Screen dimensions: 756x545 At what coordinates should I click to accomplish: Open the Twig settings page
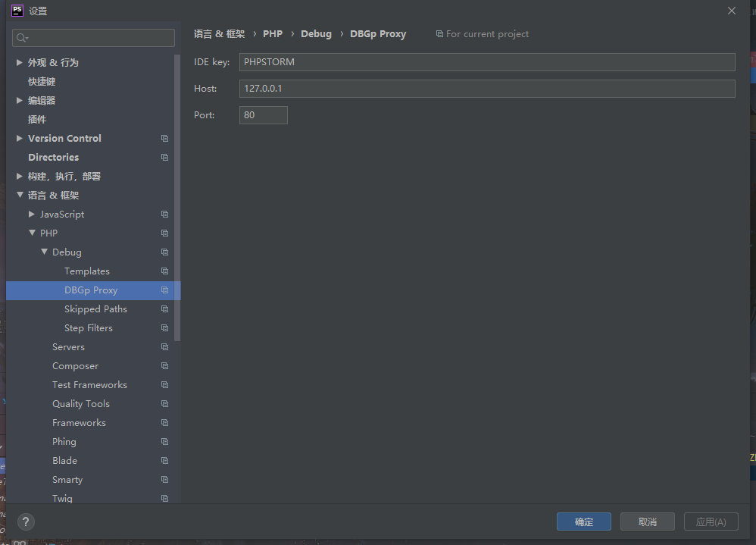tap(62, 498)
